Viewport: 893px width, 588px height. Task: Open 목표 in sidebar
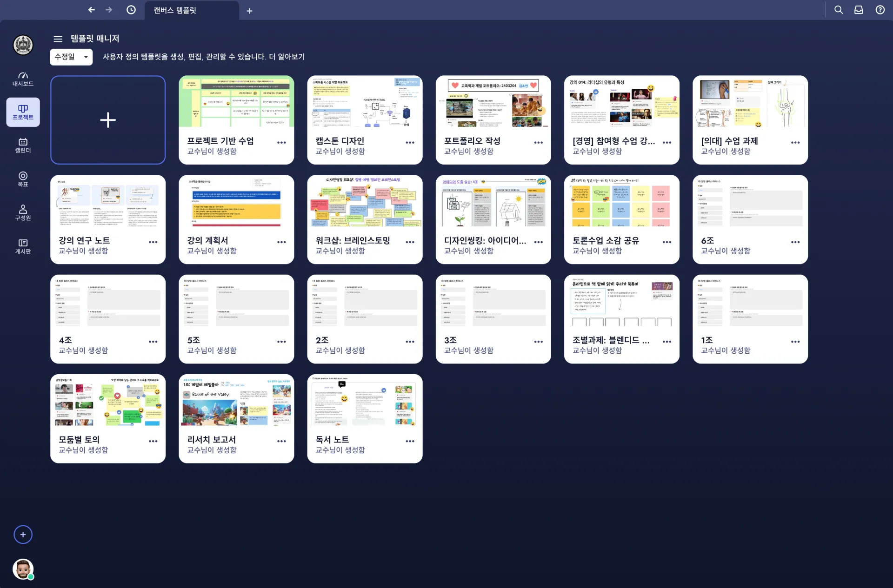click(x=23, y=179)
